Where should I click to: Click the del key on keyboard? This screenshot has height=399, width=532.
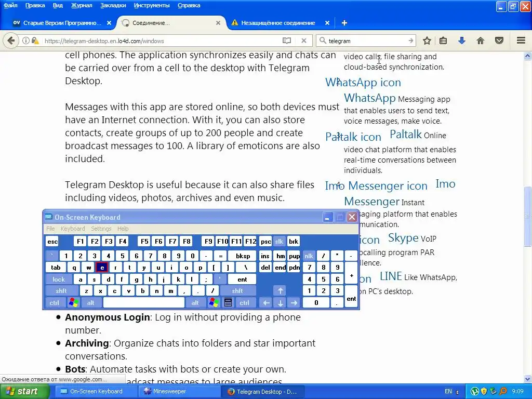(x=265, y=268)
